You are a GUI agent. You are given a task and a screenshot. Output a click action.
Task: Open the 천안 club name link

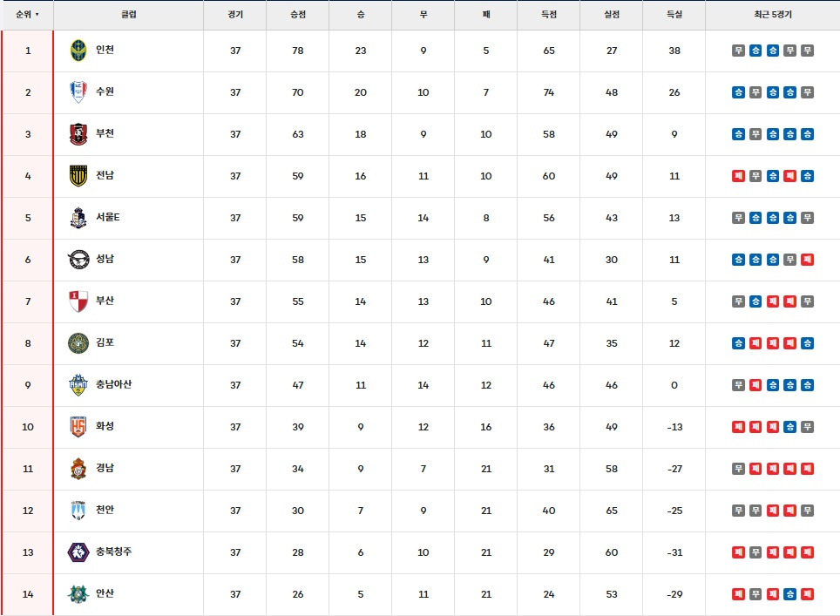(105, 510)
